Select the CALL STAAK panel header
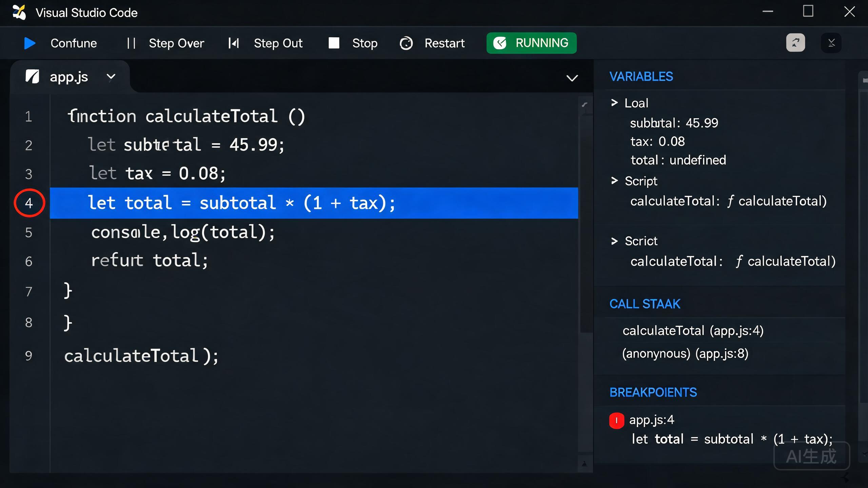Viewport: 868px width, 488px height. click(x=645, y=304)
